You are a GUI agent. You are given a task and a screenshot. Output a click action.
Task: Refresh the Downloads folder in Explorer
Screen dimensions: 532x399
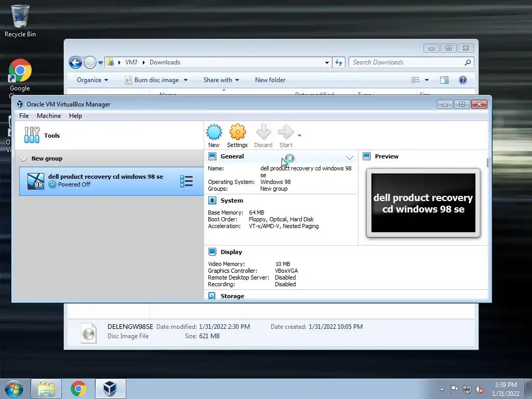(339, 62)
